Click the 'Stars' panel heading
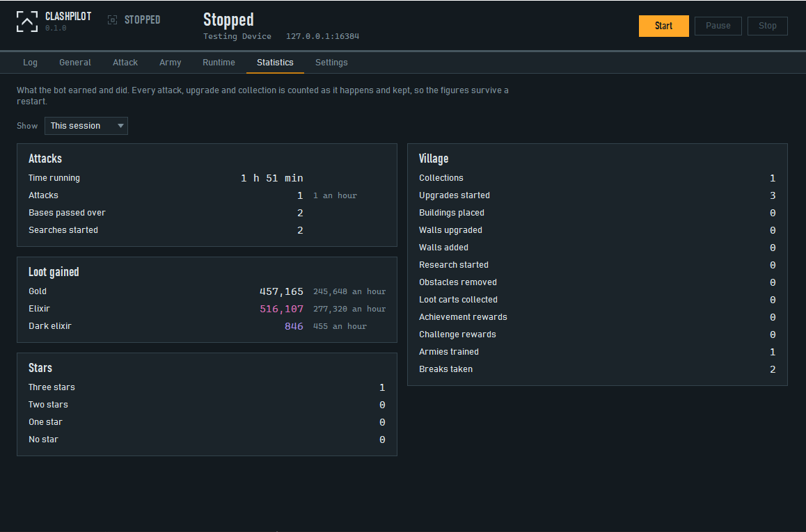This screenshot has width=806, height=532. 40,368
